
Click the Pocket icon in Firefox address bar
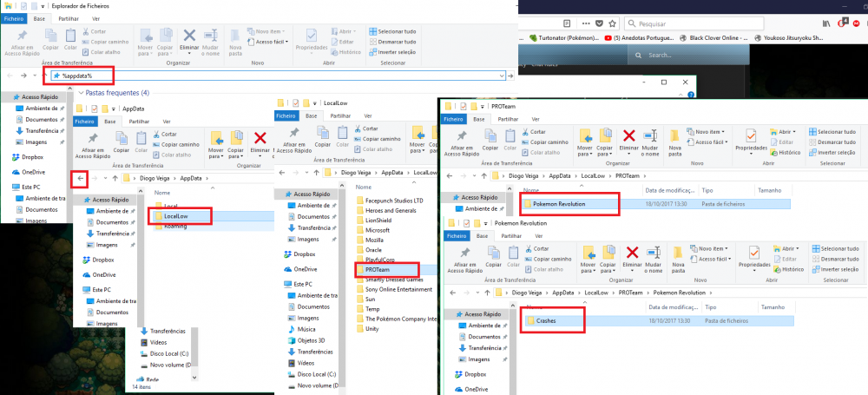[600, 23]
